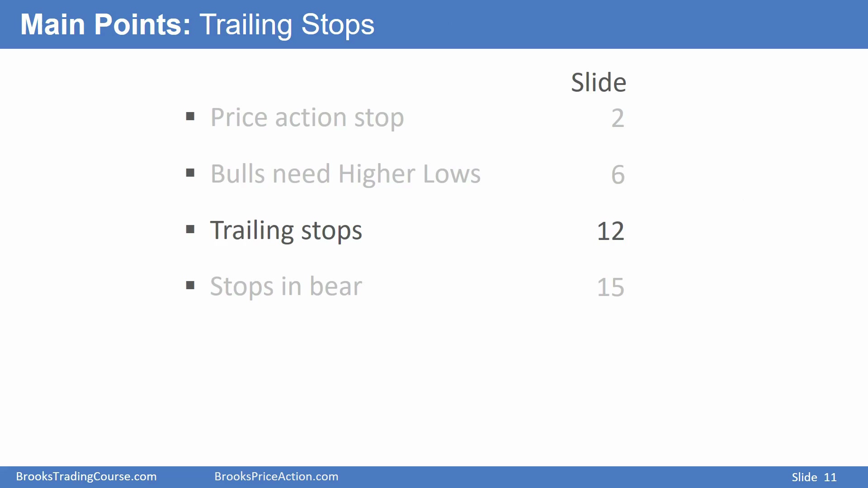Click the Slide 11 footer indicator
The image size is (868, 488).
click(x=814, y=477)
